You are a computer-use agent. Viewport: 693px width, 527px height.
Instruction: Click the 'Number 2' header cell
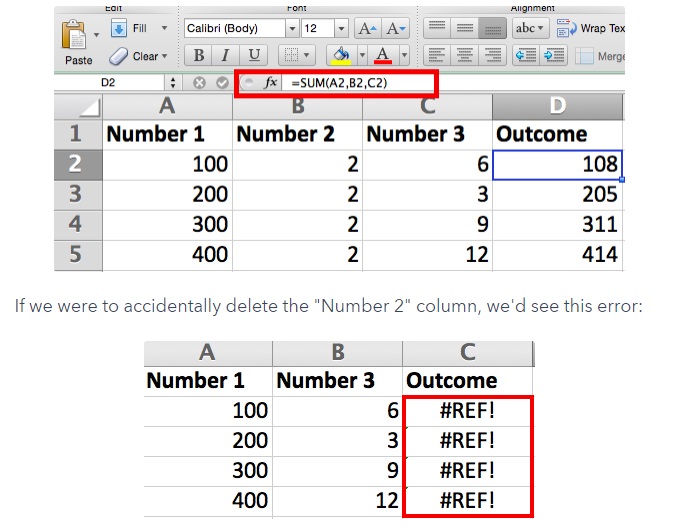pos(297,134)
